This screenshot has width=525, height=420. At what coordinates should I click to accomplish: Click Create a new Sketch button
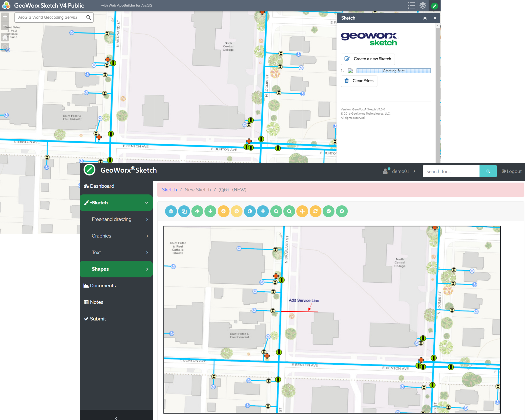[368, 59]
